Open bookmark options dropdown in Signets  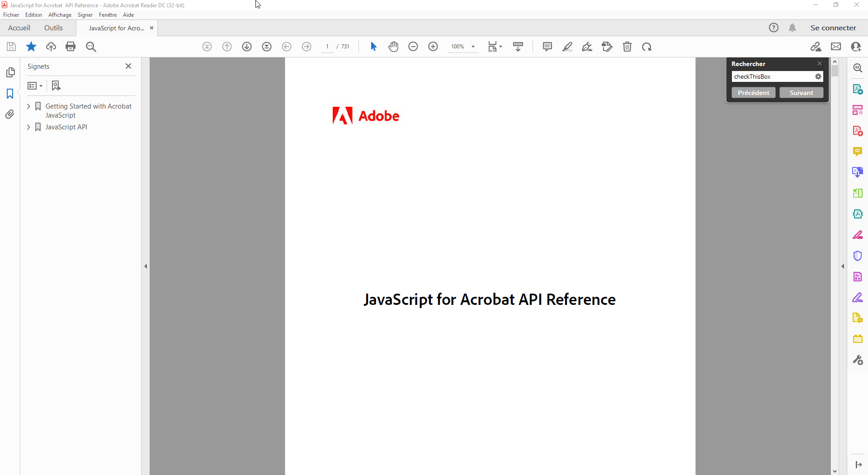coord(35,85)
